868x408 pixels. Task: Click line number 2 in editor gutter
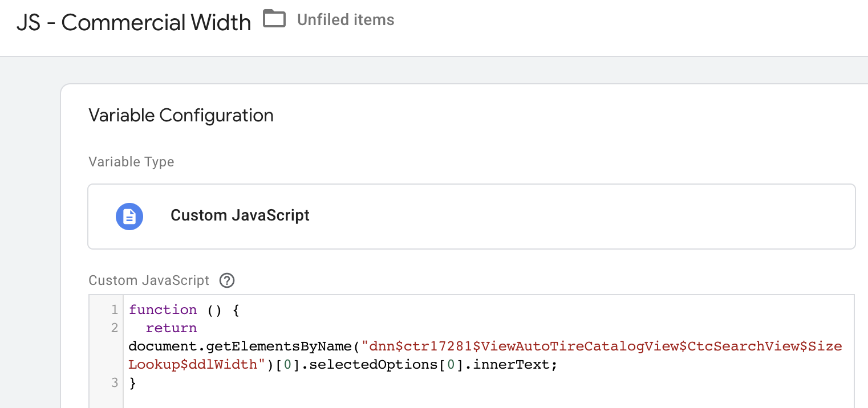[x=115, y=328]
